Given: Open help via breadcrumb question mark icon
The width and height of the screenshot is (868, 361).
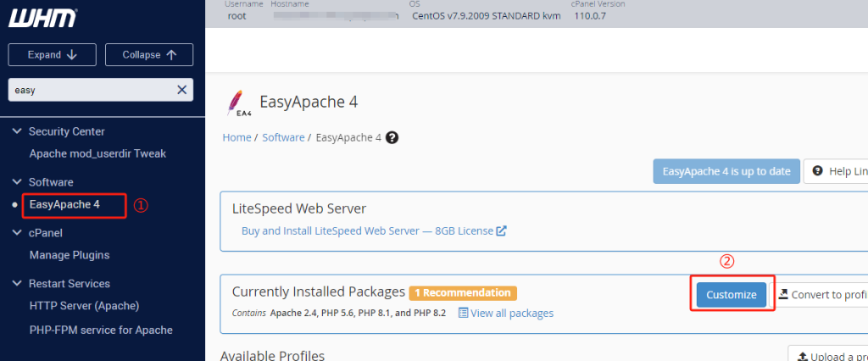Looking at the screenshot, I should pyautogui.click(x=392, y=137).
